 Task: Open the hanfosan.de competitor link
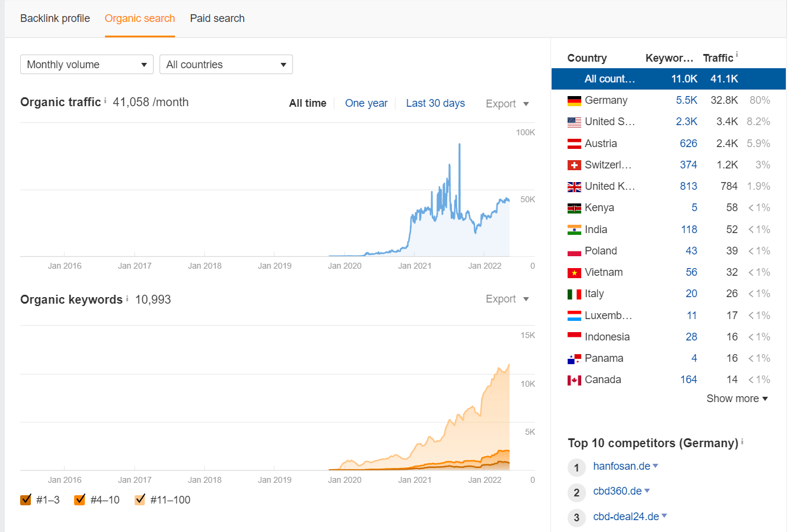pyautogui.click(x=622, y=466)
